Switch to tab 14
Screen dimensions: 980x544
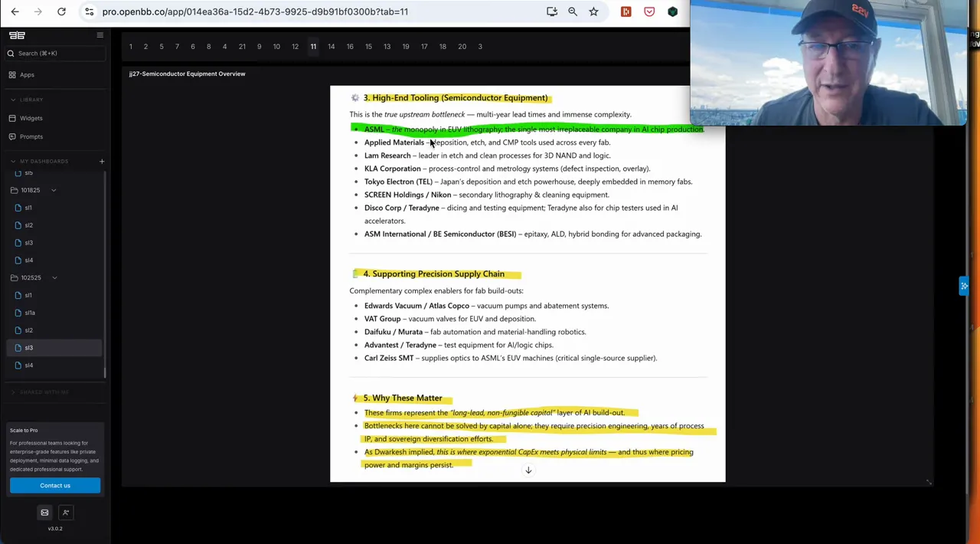tap(331, 47)
